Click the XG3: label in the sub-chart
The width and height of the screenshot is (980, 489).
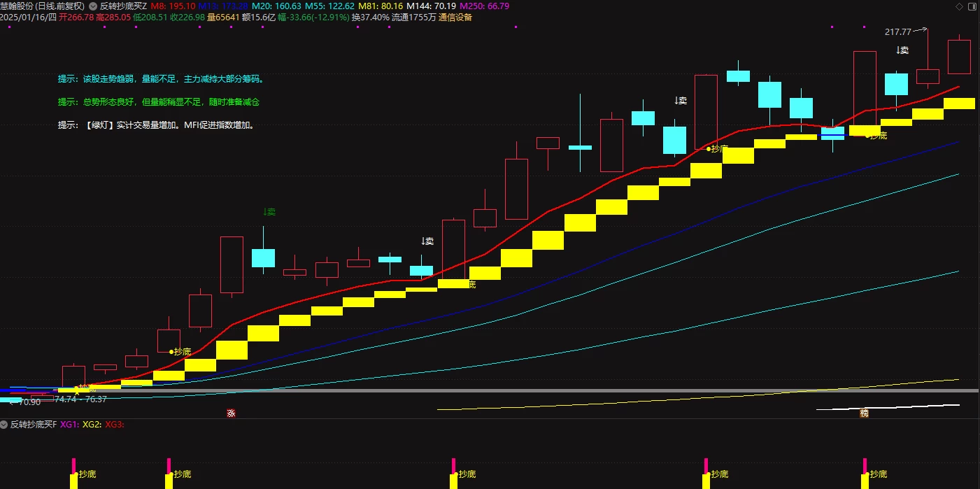click(114, 424)
